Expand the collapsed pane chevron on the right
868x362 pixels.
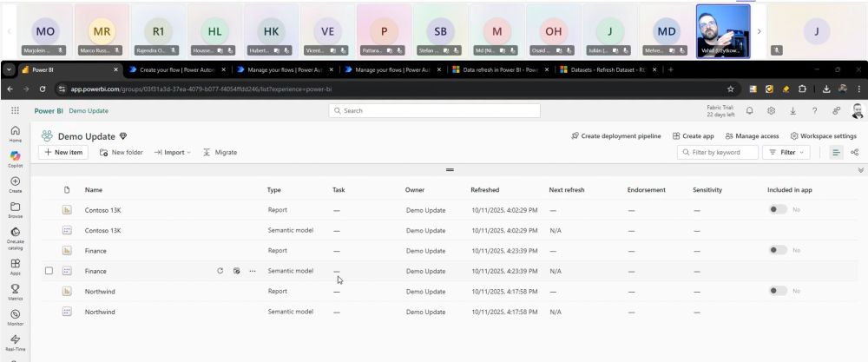tap(861, 170)
